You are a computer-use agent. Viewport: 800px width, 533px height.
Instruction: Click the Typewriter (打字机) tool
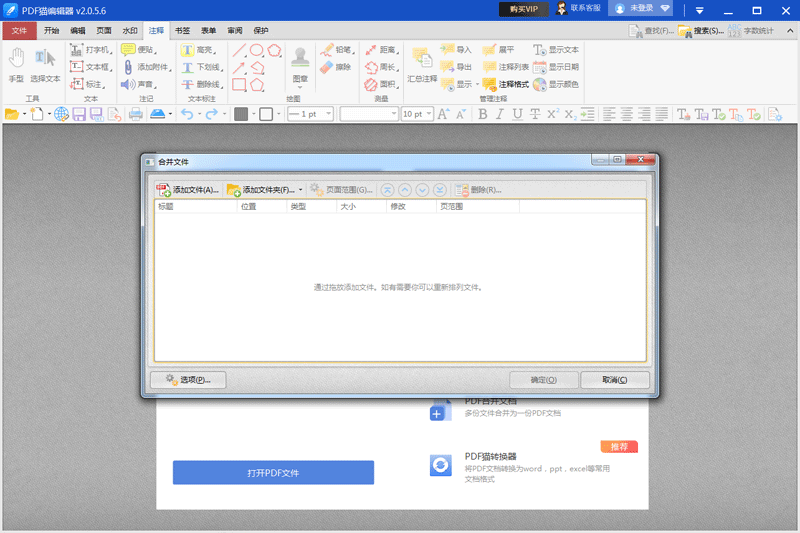coord(90,49)
